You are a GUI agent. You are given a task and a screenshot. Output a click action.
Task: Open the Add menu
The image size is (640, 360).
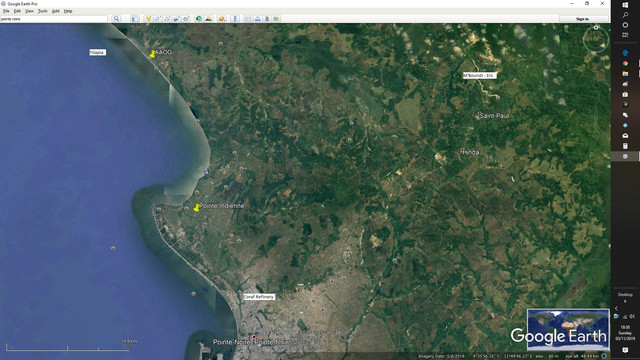tap(56, 11)
